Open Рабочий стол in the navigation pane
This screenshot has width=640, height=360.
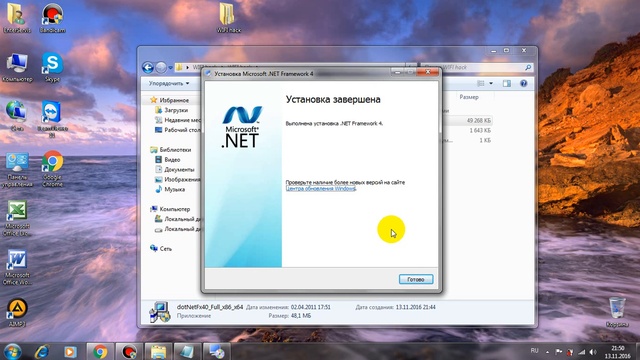click(178, 130)
